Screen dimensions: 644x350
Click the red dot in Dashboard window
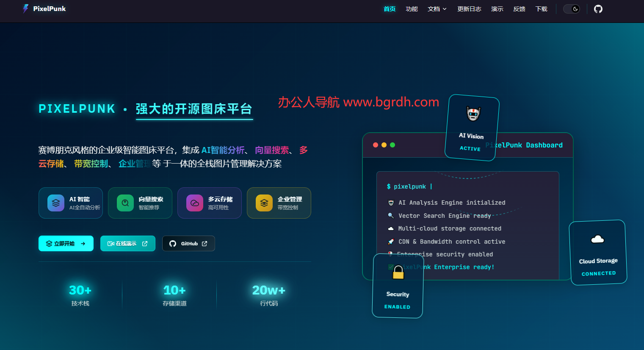coord(376,145)
